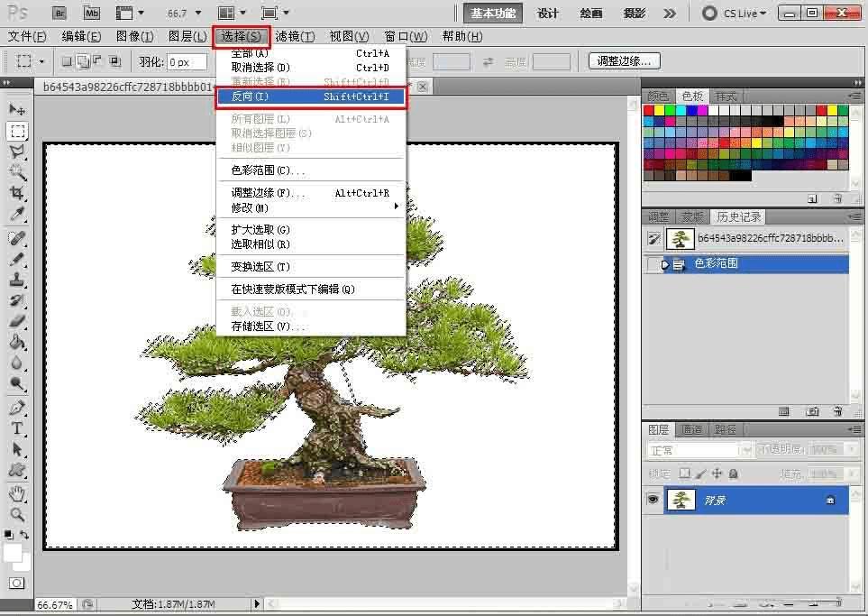Click the 基本功能 workspace button
The image size is (868, 616).
493,13
